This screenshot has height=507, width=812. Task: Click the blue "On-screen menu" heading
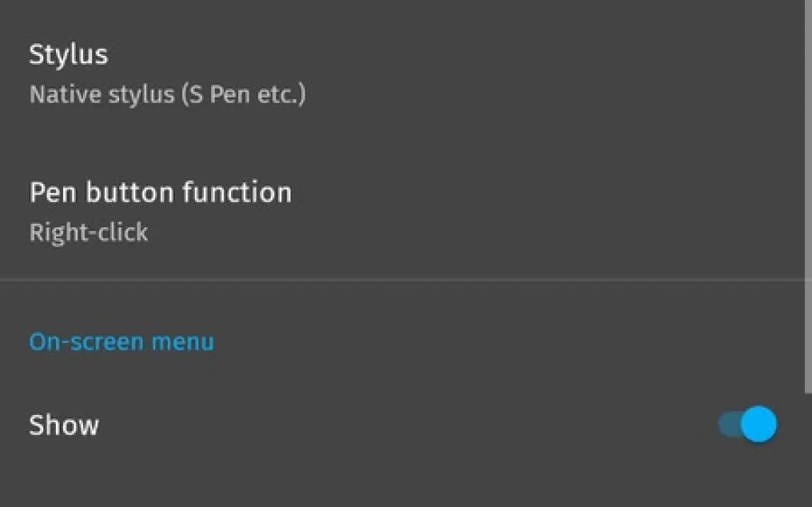pos(121,342)
